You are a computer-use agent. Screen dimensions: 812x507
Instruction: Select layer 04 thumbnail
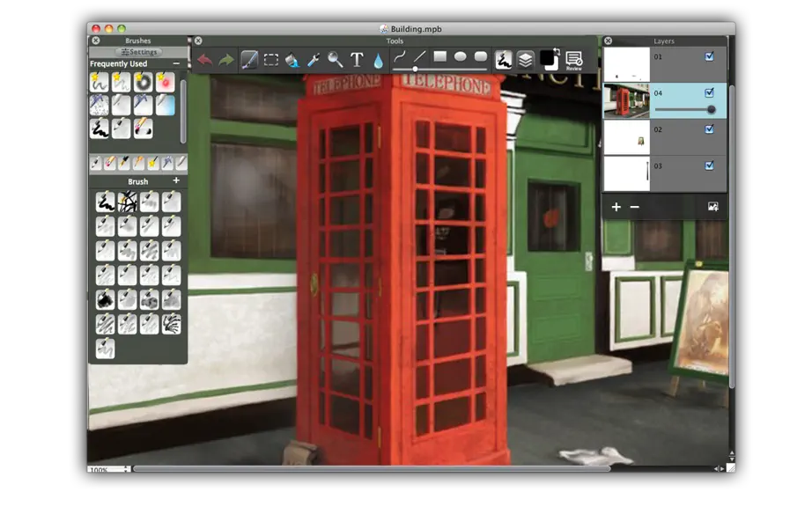click(626, 101)
